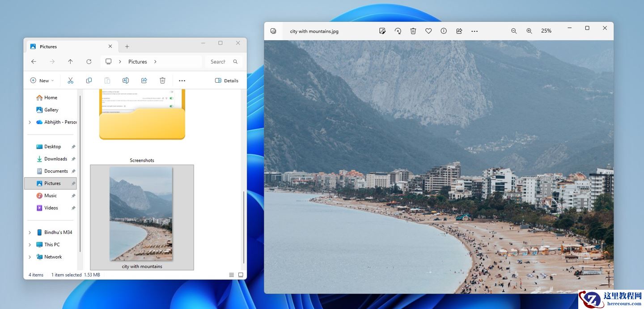Mark the photo as favorite
This screenshot has height=309, width=644.
pos(428,31)
